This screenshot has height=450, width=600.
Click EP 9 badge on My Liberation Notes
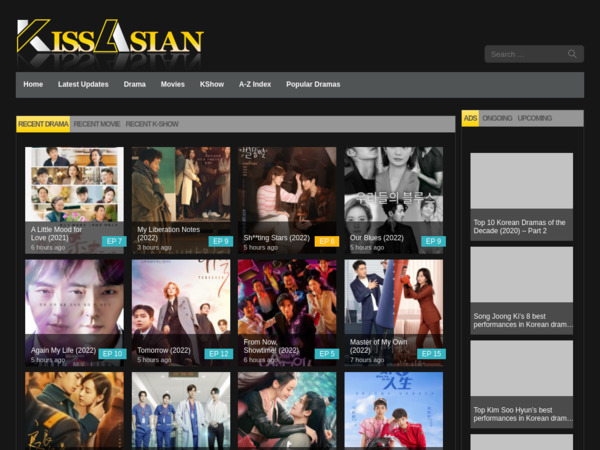(221, 241)
